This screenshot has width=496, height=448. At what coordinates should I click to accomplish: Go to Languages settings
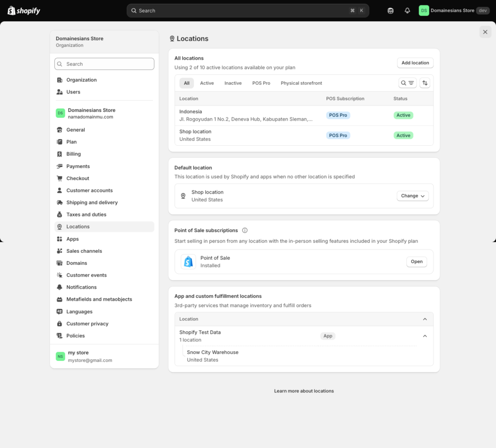point(104,311)
